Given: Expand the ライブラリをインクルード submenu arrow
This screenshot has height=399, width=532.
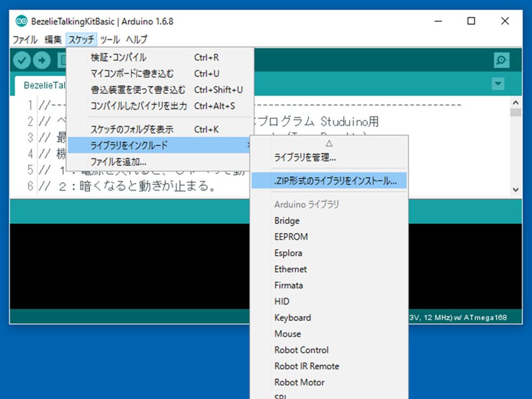Looking at the screenshot, I should tap(249, 145).
